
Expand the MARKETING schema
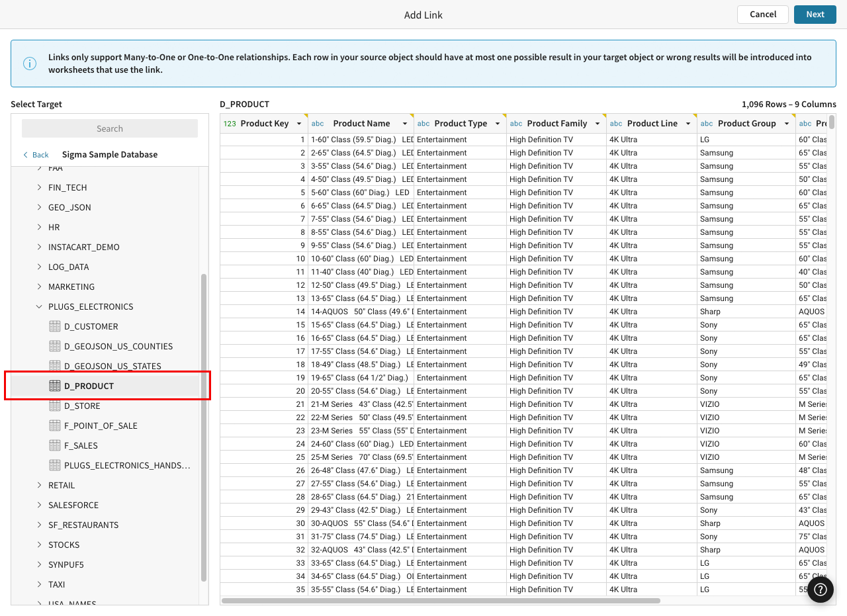40,286
